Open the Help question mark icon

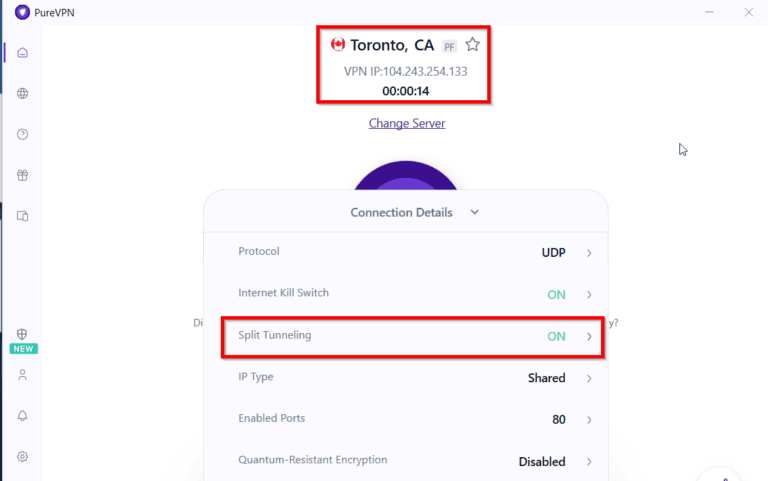(22, 134)
